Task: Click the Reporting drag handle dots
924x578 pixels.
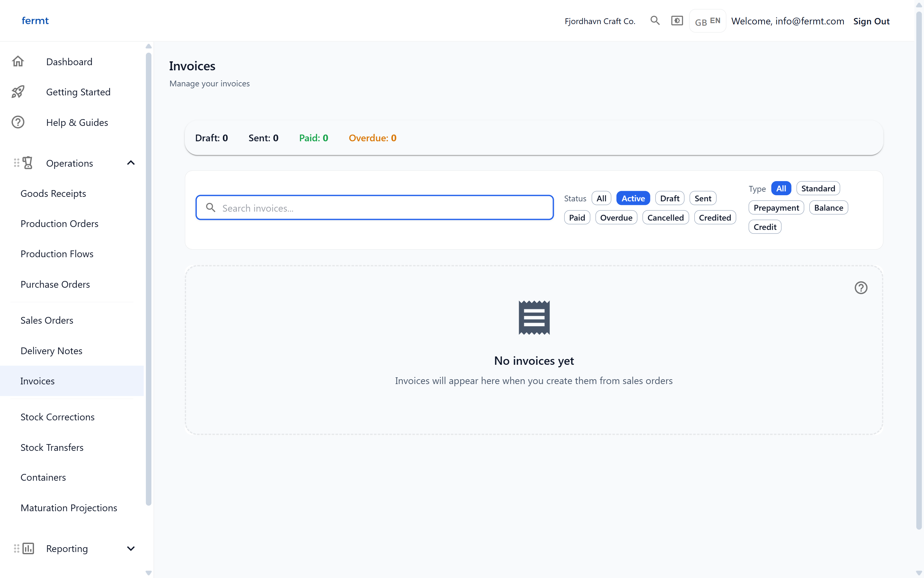Action: tap(16, 548)
